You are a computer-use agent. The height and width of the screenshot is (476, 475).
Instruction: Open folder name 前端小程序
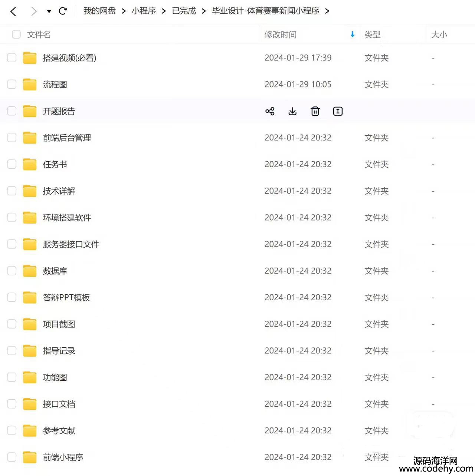pos(63,457)
